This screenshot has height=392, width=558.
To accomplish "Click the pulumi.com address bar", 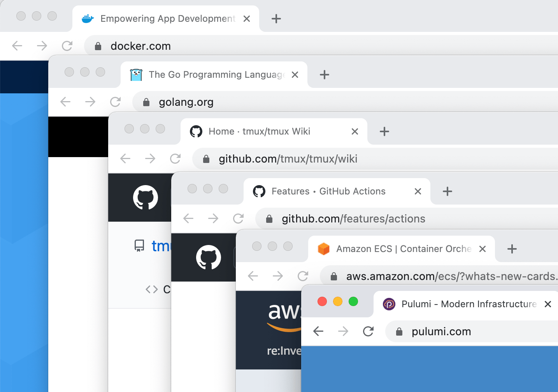I will coord(472,331).
